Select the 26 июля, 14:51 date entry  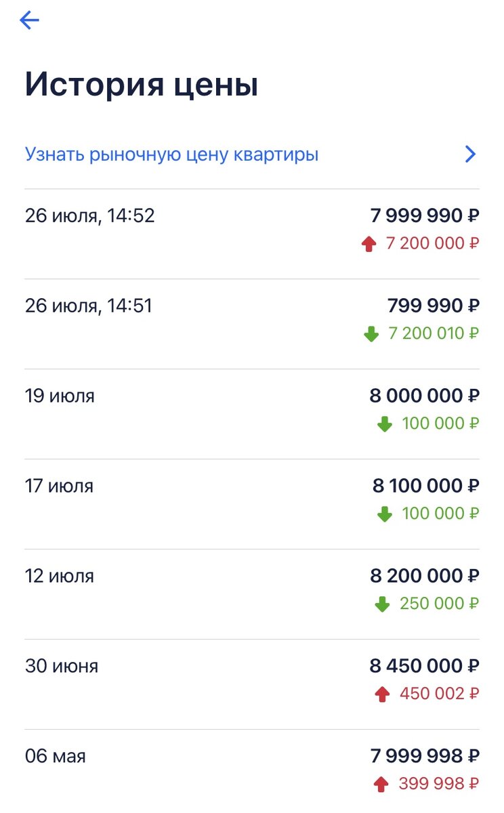89,306
